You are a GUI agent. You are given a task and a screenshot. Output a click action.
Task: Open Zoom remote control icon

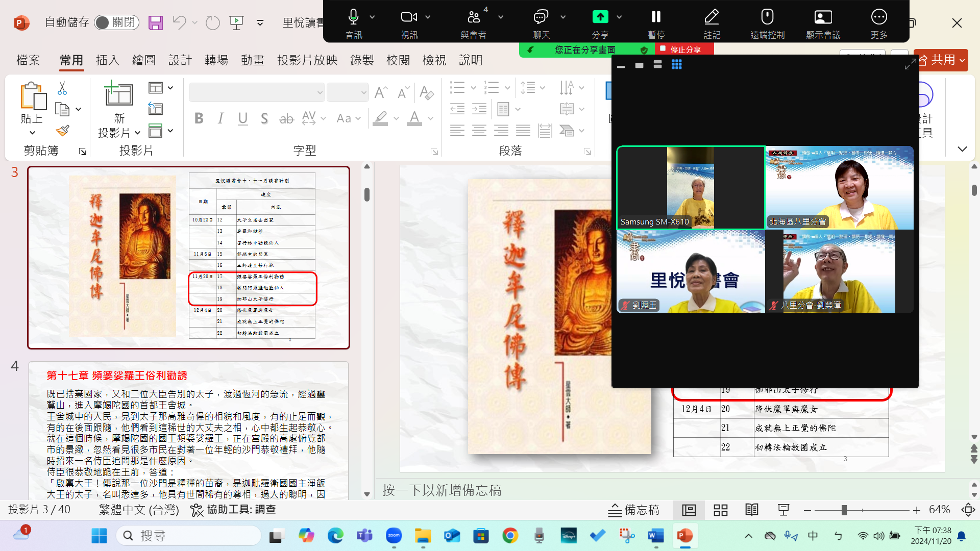767,17
